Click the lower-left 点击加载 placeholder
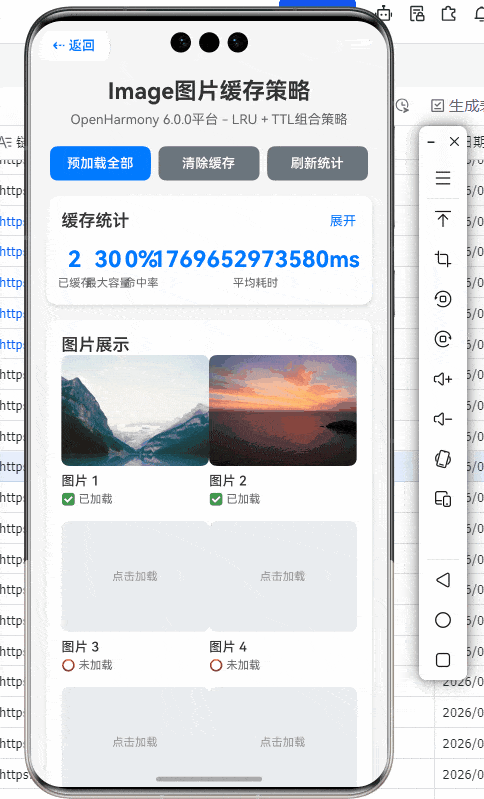Image resolution: width=484 pixels, height=799 pixels. tap(135, 736)
